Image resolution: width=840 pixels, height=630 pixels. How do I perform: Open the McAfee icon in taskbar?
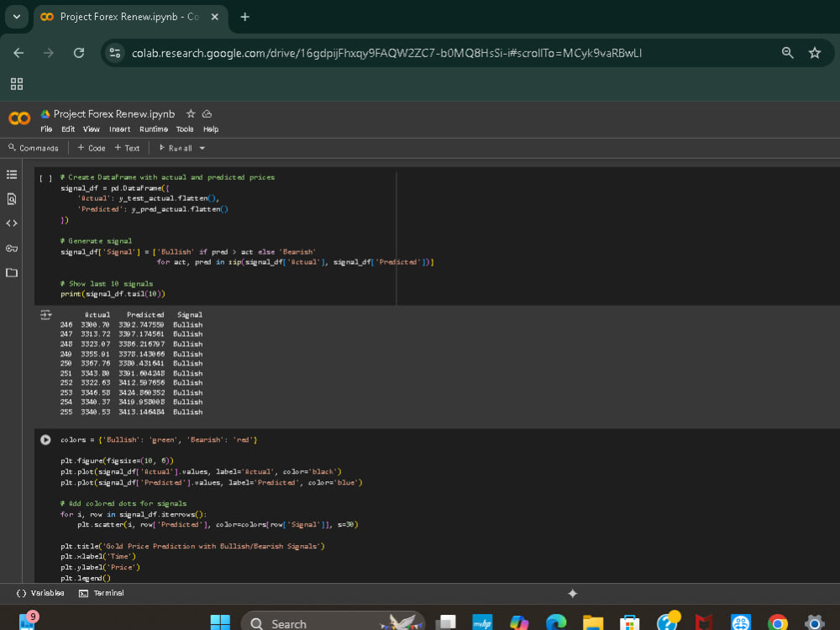point(703,623)
